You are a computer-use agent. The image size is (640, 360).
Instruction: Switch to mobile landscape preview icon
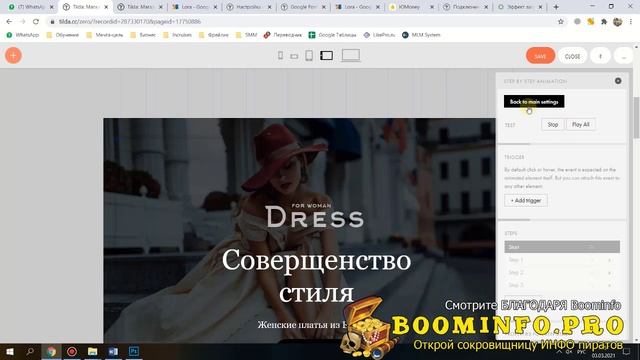pyautogui.click(x=294, y=56)
